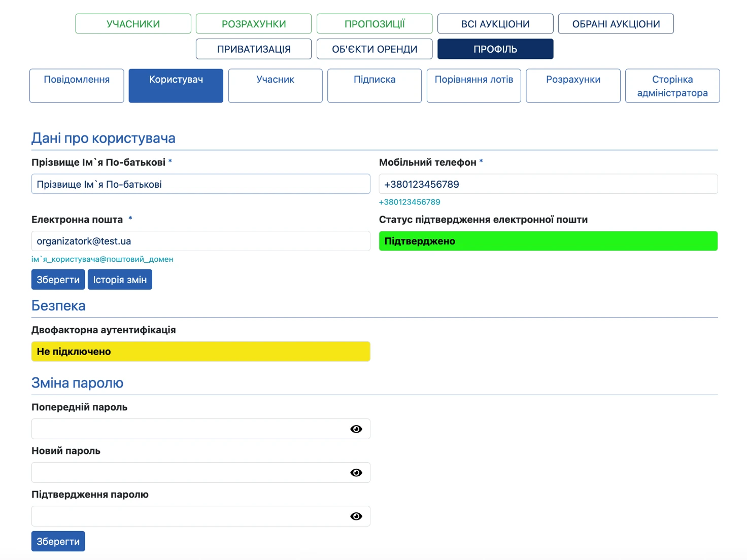
Task: Show the previous password via eye icon
Action: [x=356, y=429]
